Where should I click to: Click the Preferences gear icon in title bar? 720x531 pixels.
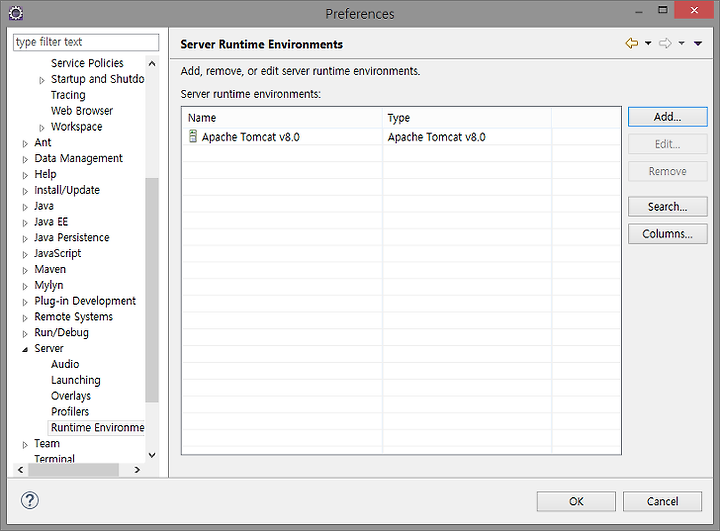(16, 13)
